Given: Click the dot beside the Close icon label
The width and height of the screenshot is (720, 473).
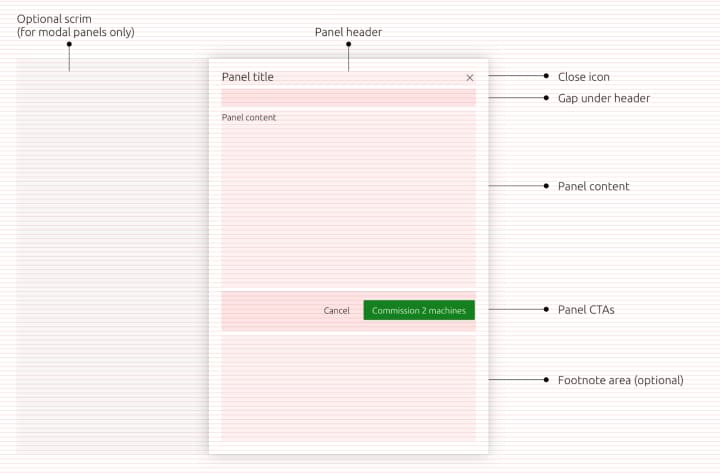Looking at the screenshot, I should pyautogui.click(x=546, y=76).
